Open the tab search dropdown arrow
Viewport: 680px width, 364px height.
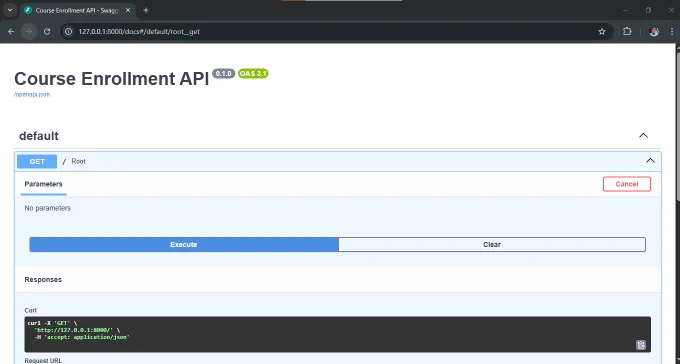click(10, 10)
